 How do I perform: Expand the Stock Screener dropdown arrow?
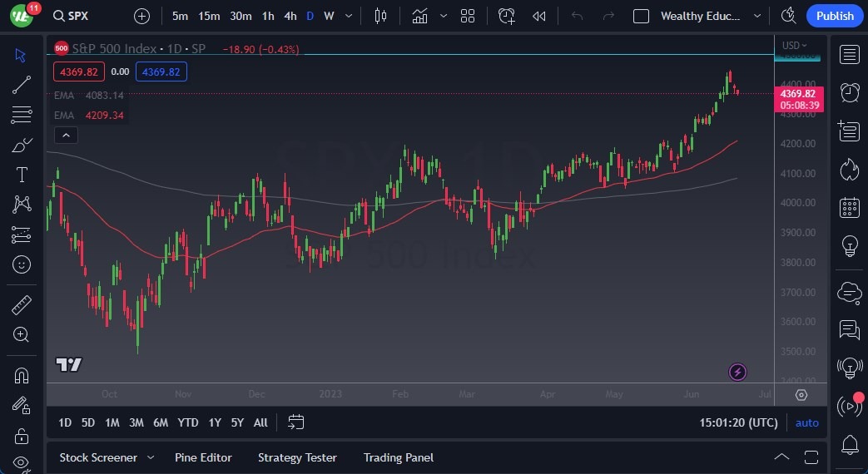tap(151, 457)
